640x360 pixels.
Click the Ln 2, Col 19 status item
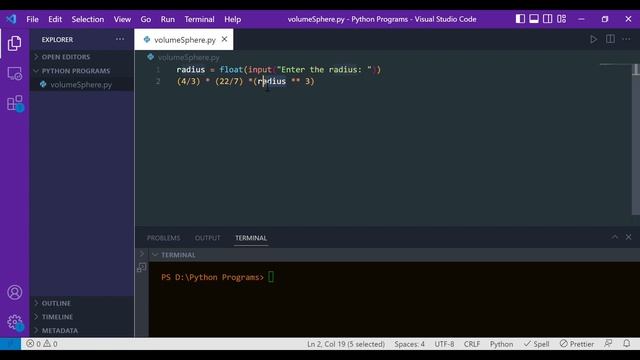pyautogui.click(x=346, y=344)
